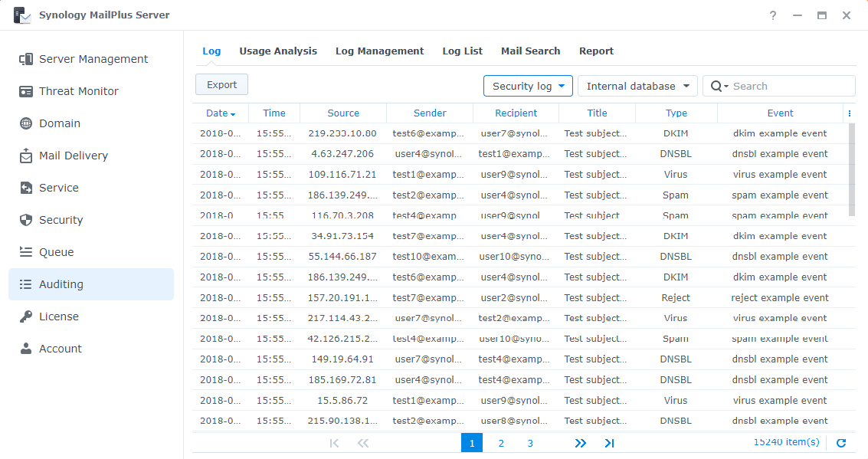Export the security log

pos(221,84)
